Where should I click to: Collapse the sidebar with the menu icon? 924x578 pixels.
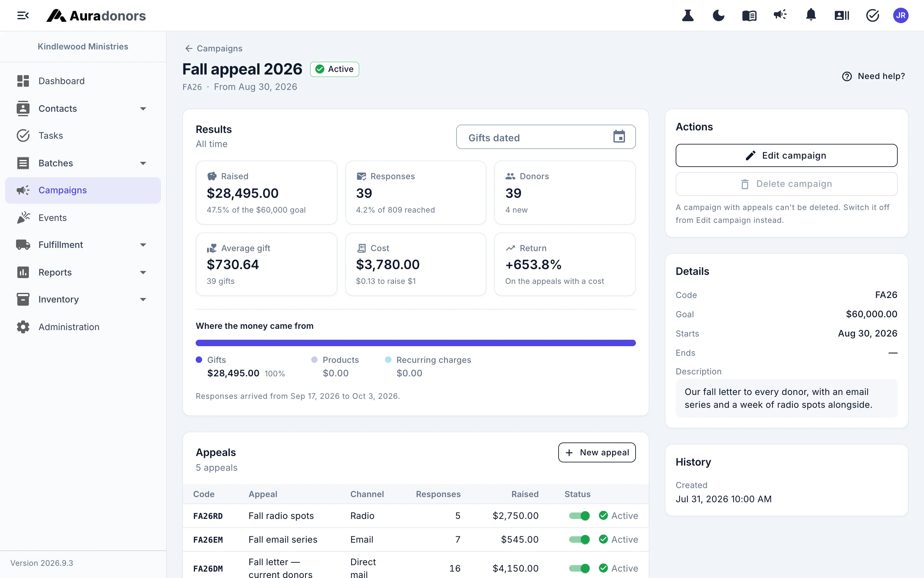click(x=23, y=16)
